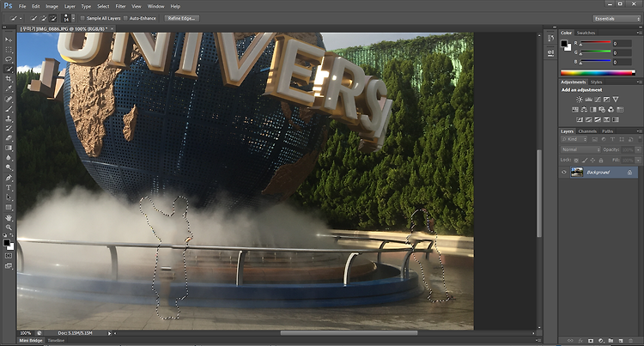The height and width of the screenshot is (346, 644).
Task: Select the Crop tool
Action: click(9, 79)
